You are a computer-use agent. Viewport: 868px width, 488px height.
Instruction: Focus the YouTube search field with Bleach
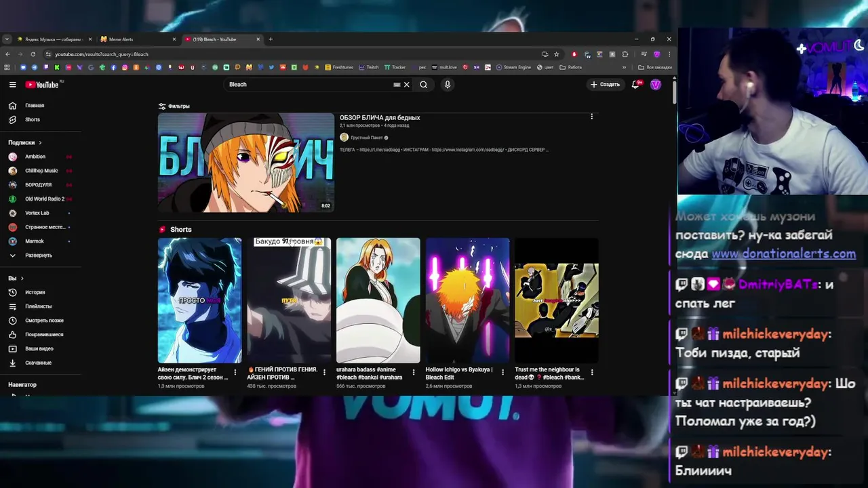coord(309,85)
